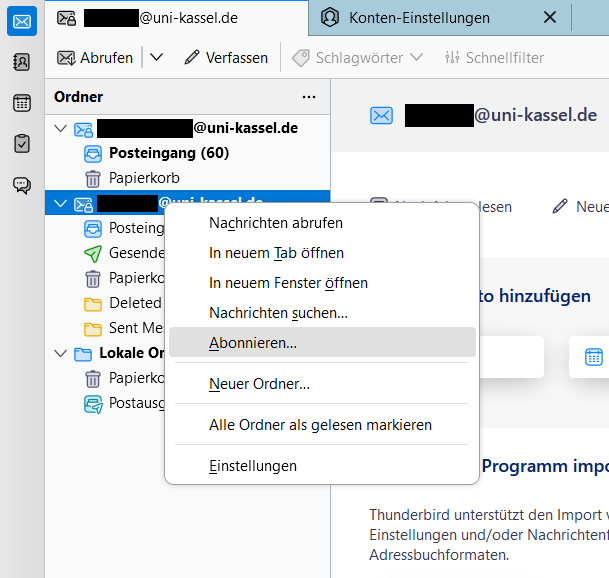Image resolution: width=609 pixels, height=578 pixels.
Task: Click the mail-lock icon of selected account
Action: [x=83, y=205]
